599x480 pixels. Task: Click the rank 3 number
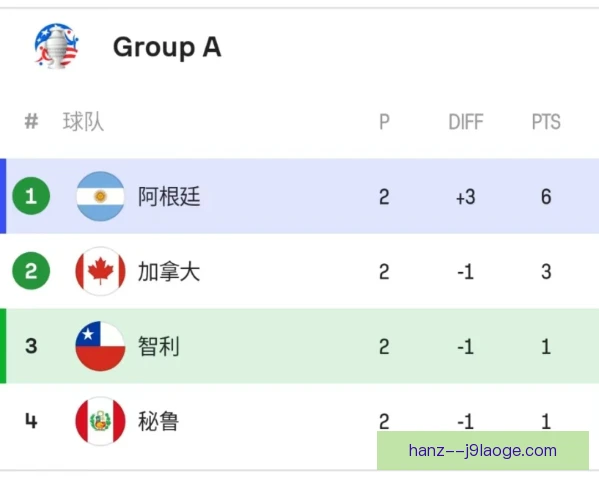[31, 346]
